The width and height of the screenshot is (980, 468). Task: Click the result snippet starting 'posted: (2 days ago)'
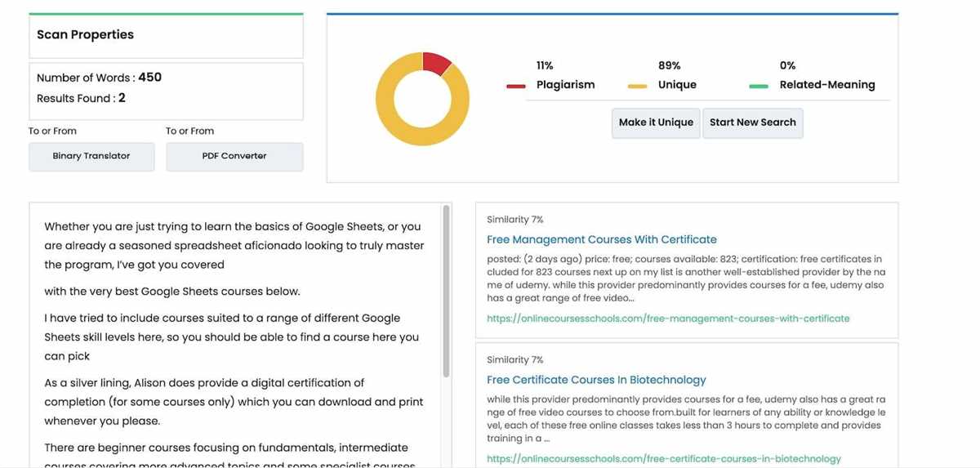tap(686, 279)
